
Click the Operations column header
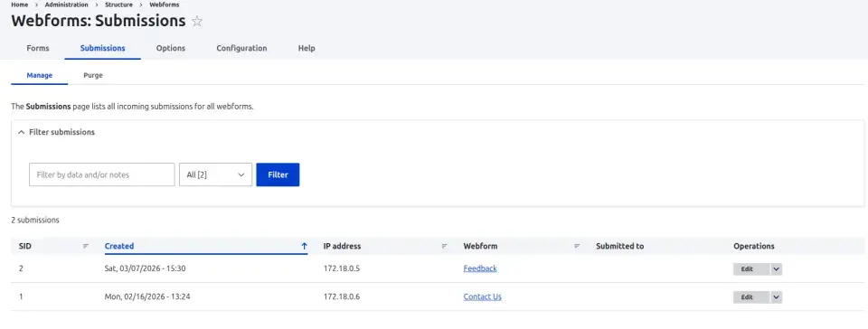754,246
